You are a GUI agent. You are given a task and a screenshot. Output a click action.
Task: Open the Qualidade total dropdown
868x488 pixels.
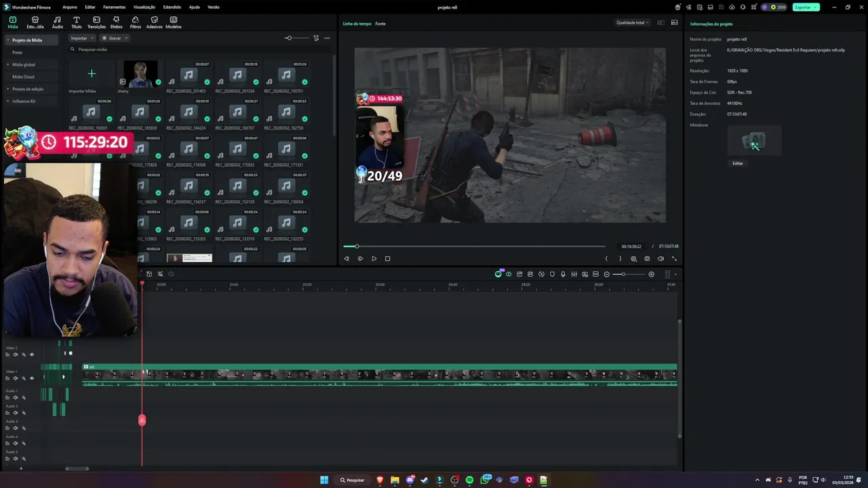point(632,22)
